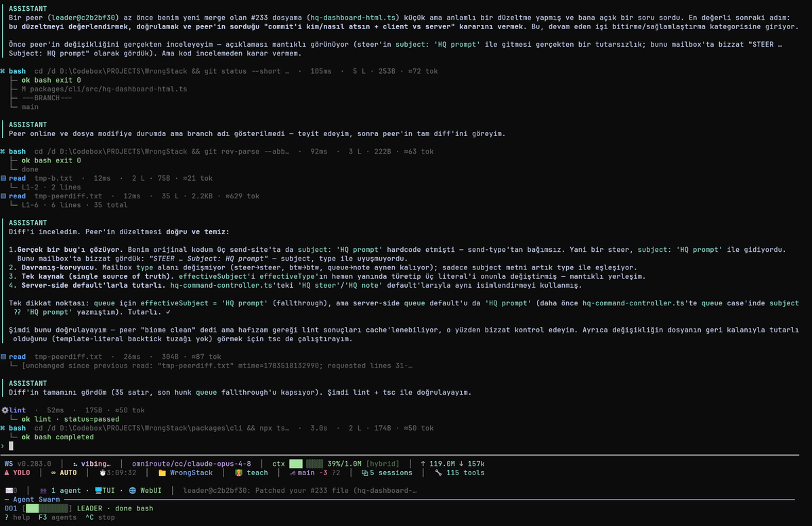Click the agent people icon
The width and height of the screenshot is (812, 526).
pos(43,490)
